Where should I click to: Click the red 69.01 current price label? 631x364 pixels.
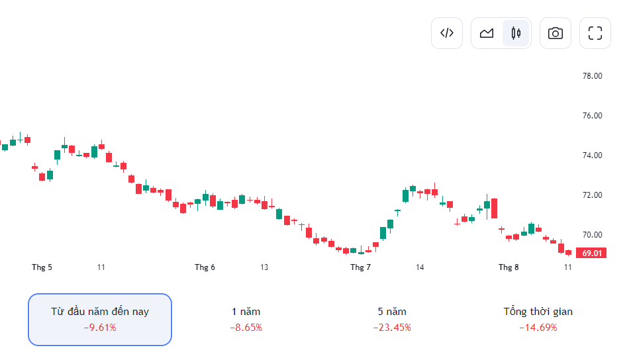591,253
